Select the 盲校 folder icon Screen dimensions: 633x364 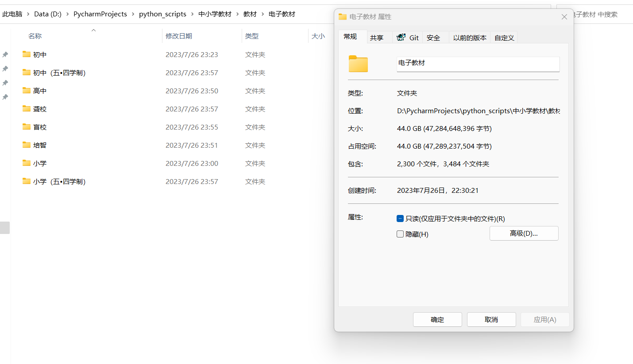point(27,127)
